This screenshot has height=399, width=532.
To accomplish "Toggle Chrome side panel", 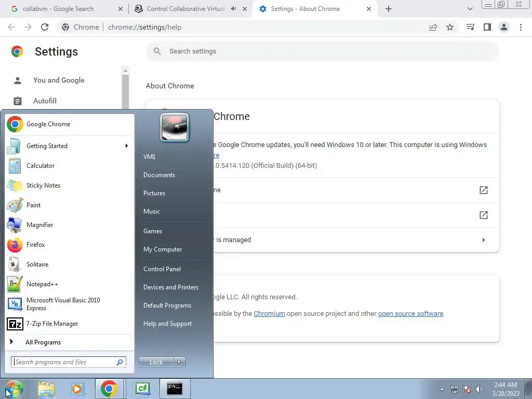I will point(487,27).
